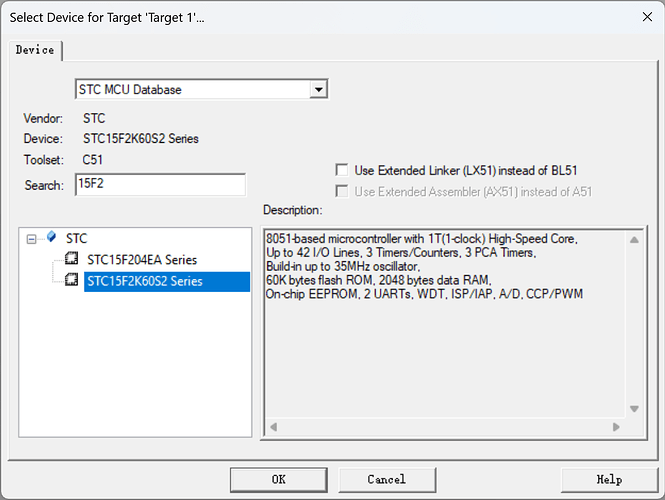Switch to the Device tab
The height and width of the screenshot is (500, 665).
click(35, 50)
